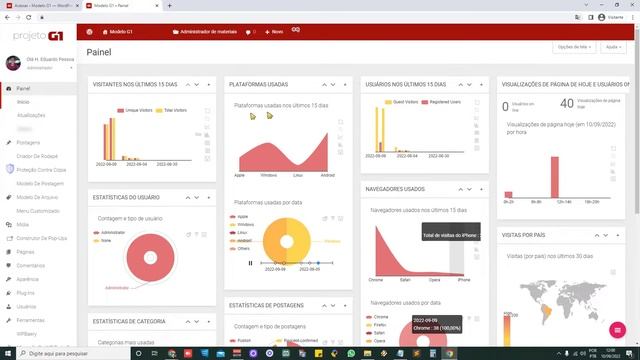Open Windows Start menu

point(8,353)
